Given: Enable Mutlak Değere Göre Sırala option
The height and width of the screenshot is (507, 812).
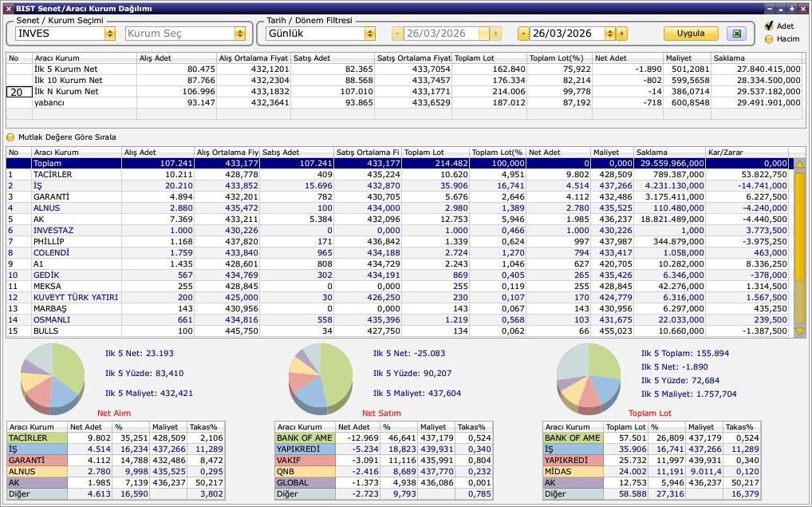Looking at the screenshot, I should [x=11, y=137].
